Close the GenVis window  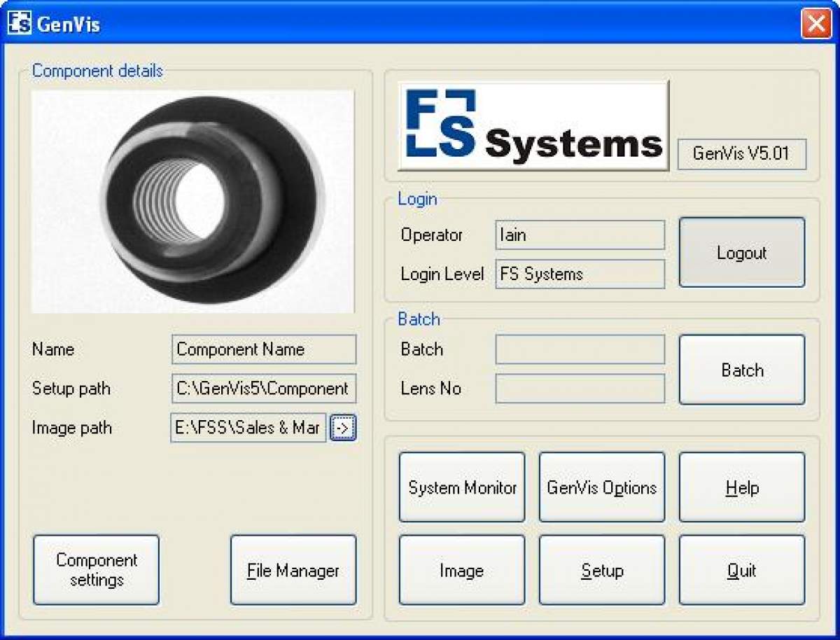click(816, 23)
